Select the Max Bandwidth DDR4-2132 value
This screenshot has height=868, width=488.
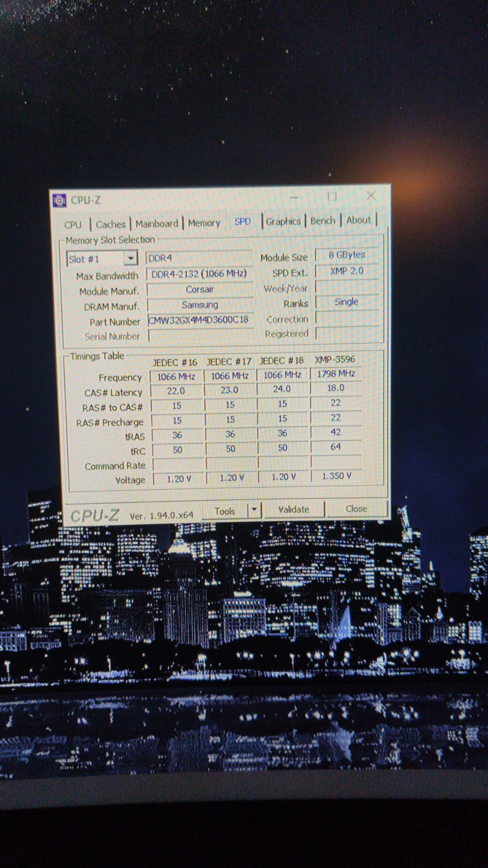point(199,274)
